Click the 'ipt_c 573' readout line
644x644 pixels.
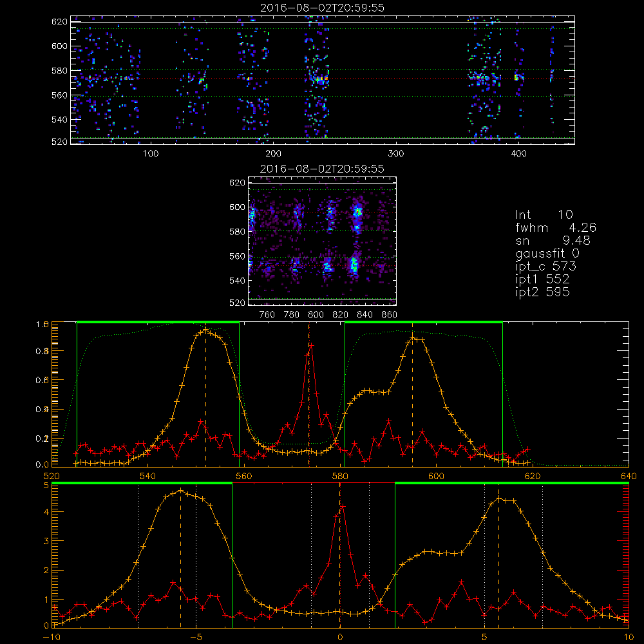(x=546, y=267)
